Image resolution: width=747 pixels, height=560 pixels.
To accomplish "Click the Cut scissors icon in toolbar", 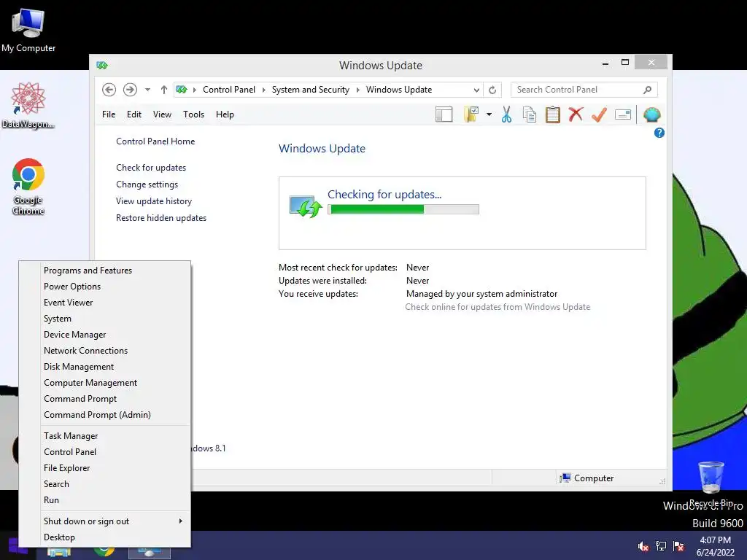I will click(506, 114).
